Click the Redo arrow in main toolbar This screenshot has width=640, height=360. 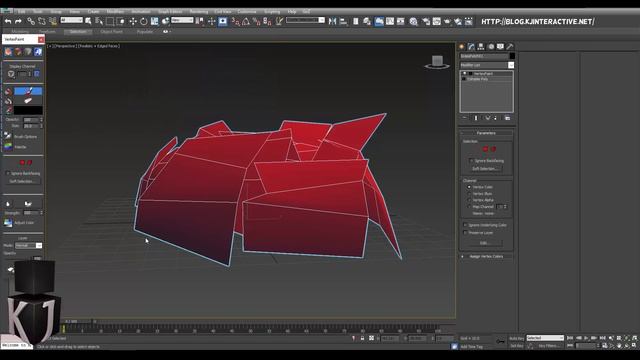click(x=18, y=21)
